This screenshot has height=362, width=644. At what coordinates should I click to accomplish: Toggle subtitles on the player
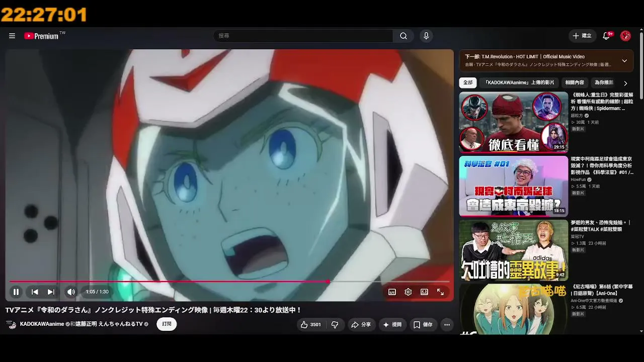coord(392,292)
